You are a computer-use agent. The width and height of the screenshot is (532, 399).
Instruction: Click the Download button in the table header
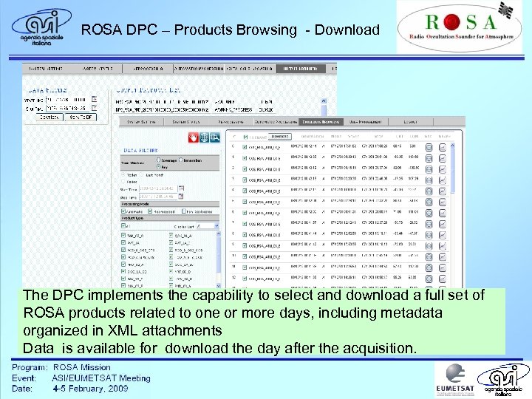pyautogui.click(x=280, y=137)
